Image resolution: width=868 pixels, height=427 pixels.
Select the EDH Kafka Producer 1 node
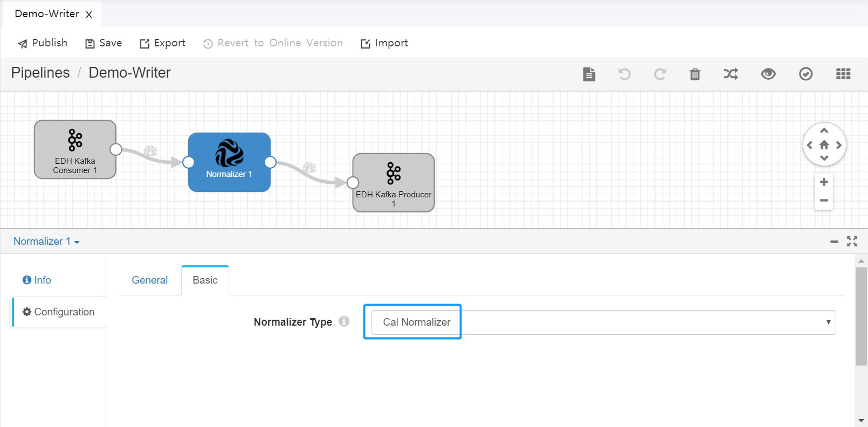394,183
